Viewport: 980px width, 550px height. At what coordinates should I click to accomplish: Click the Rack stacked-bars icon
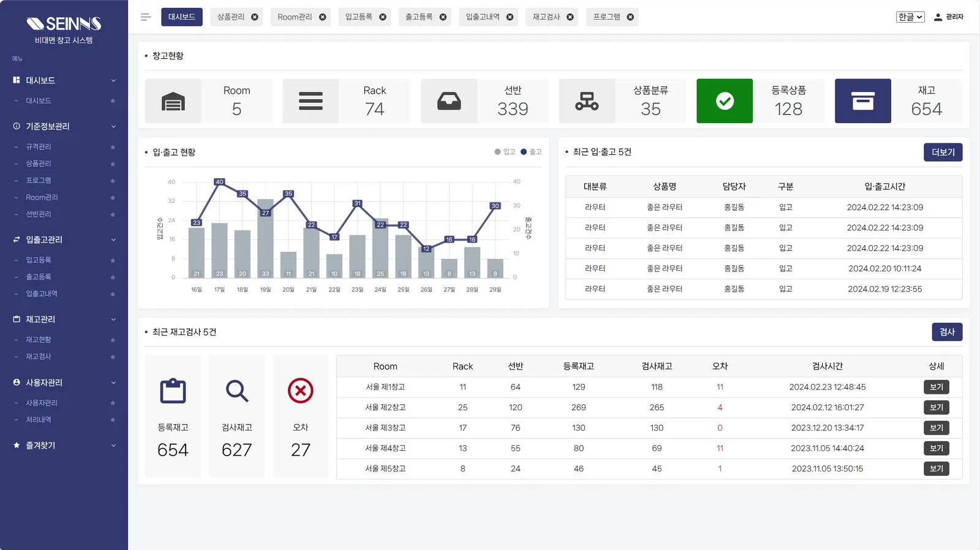click(x=311, y=101)
